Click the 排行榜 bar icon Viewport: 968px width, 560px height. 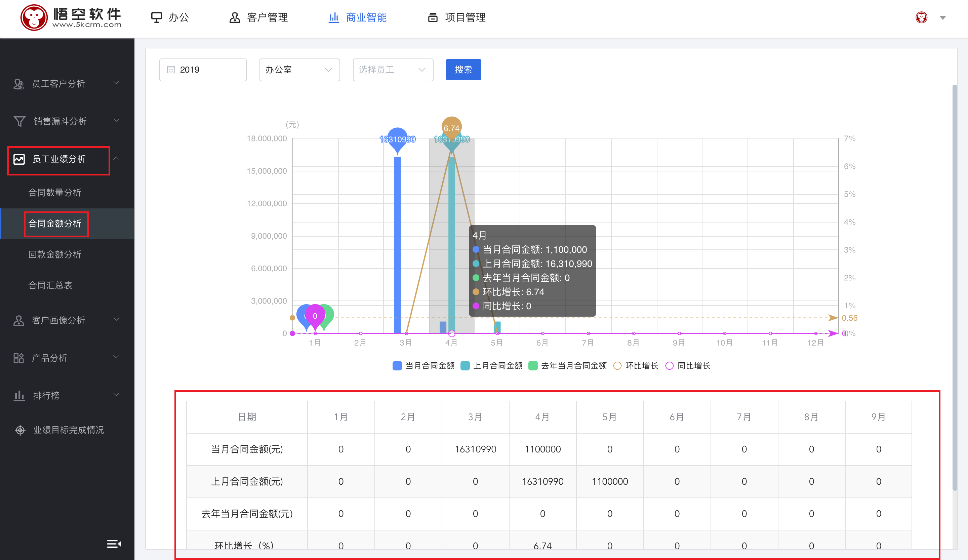coord(19,396)
